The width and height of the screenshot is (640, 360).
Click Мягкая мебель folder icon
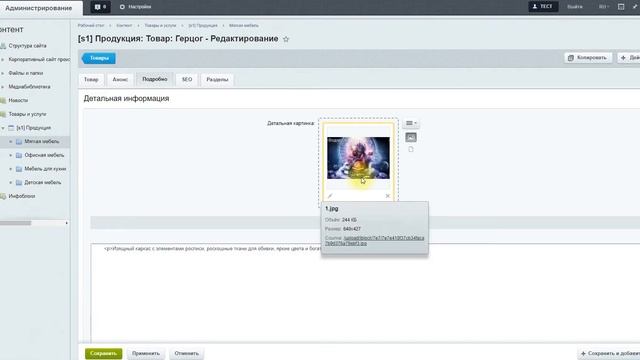click(x=19, y=142)
